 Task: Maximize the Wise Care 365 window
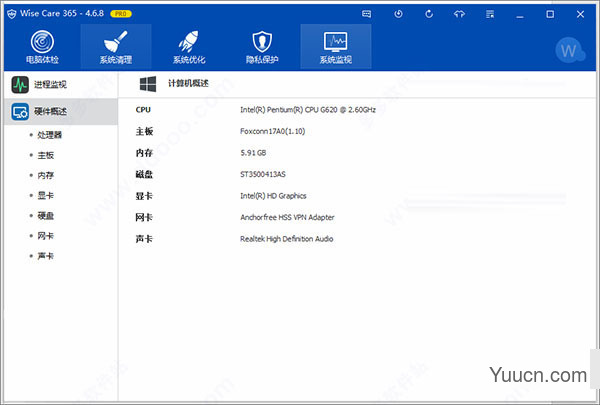click(x=550, y=14)
